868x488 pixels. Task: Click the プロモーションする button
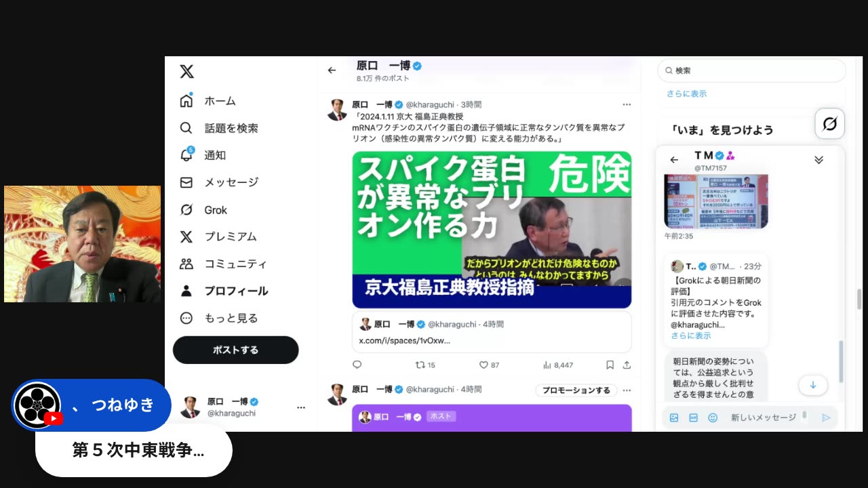576,390
